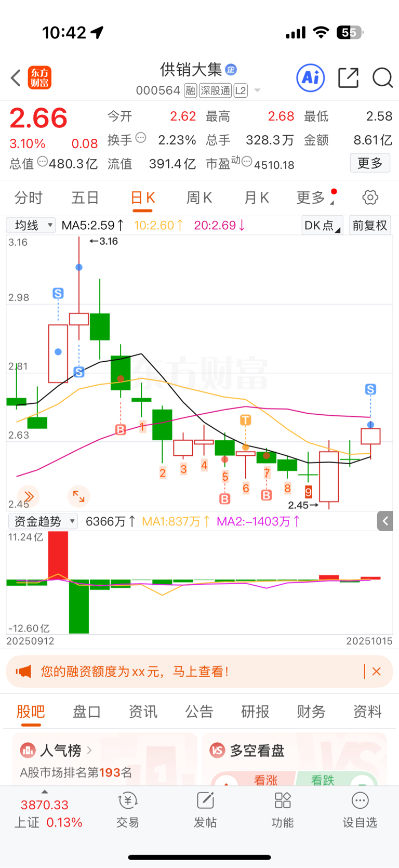The image size is (399, 868).
Task: Open the 资料 tab
Action: click(367, 712)
